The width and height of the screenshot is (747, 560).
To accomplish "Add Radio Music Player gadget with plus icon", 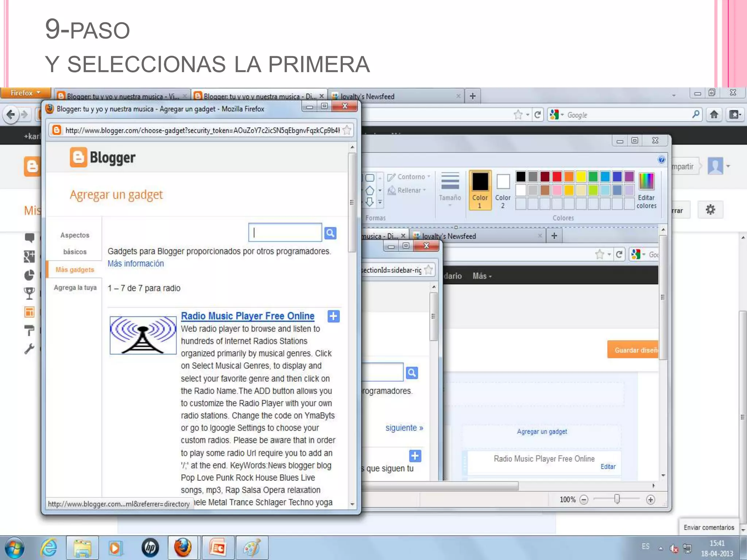I will [333, 316].
